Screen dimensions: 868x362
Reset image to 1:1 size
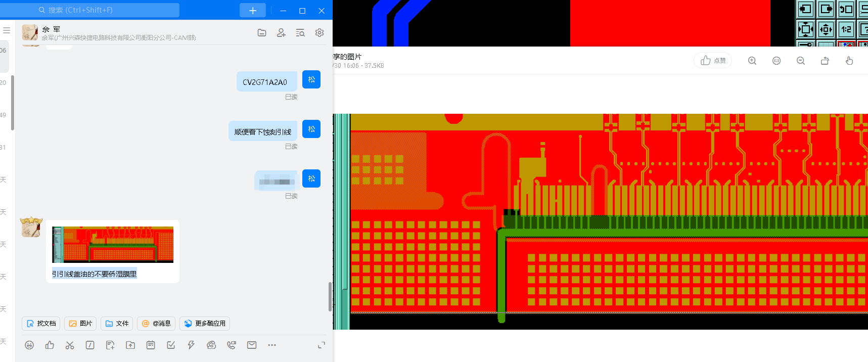pos(776,61)
